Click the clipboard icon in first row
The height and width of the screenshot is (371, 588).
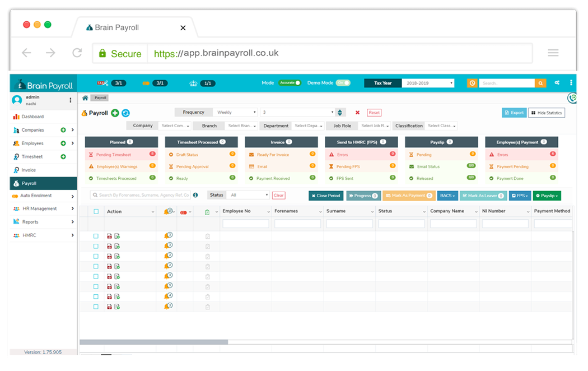(x=207, y=236)
